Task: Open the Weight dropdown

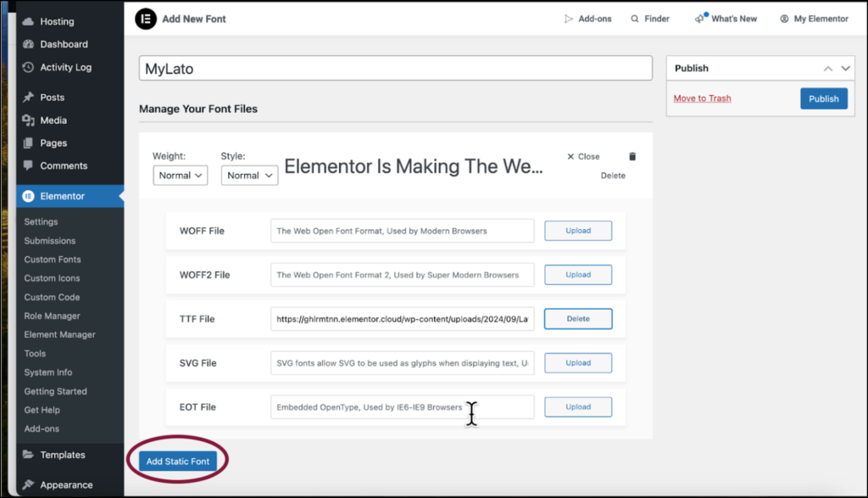Action: (x=181, y=176)
